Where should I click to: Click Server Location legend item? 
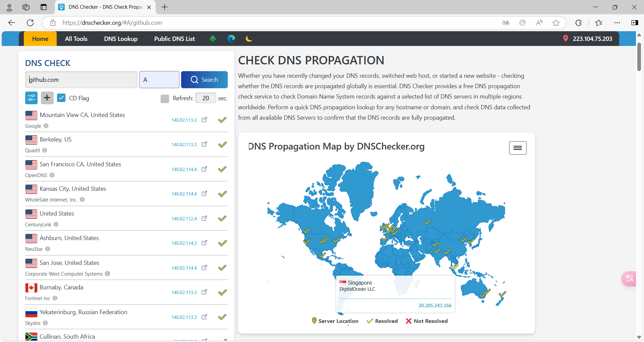[335, 321]
